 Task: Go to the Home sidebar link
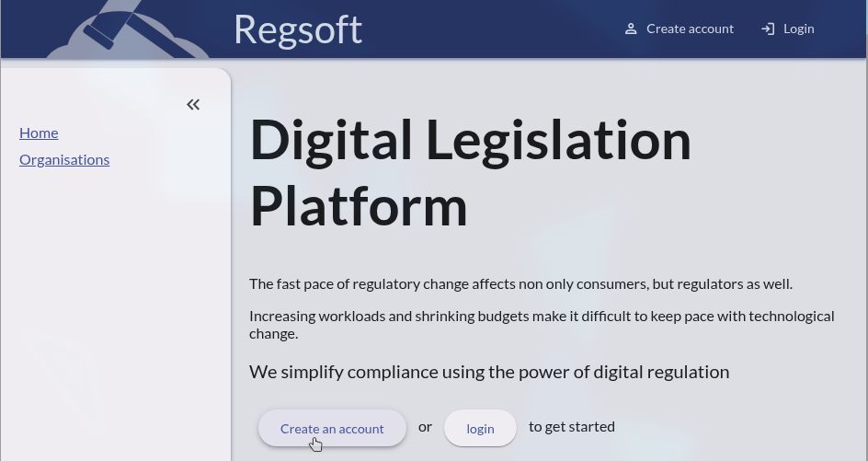coord(39,133)
